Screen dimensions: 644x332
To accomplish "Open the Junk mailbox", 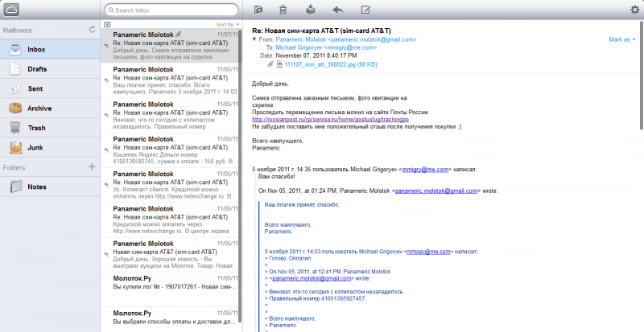I will point(50,147).
